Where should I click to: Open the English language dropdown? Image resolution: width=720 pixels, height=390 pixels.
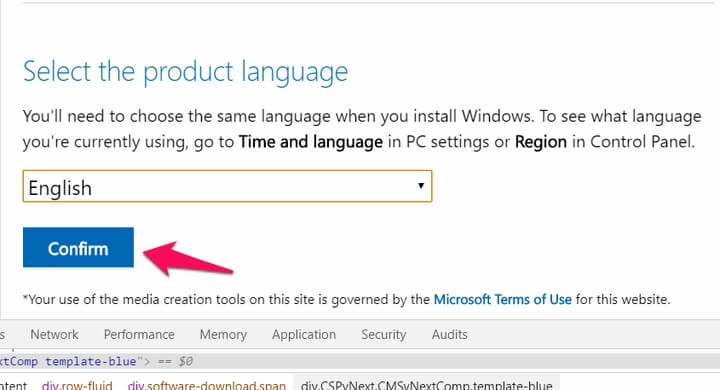click(x=227, y=186)
